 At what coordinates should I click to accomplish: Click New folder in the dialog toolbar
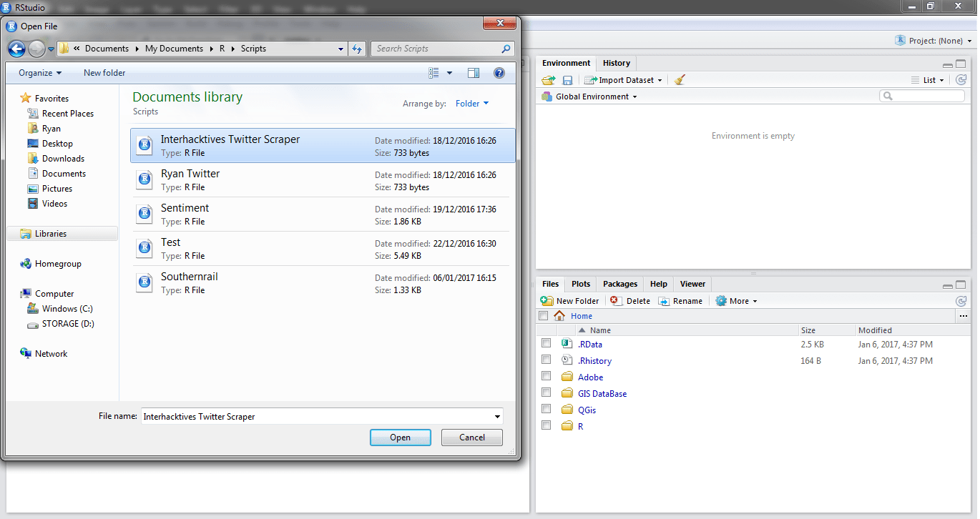pyautogui.click(x=104, y=73)
